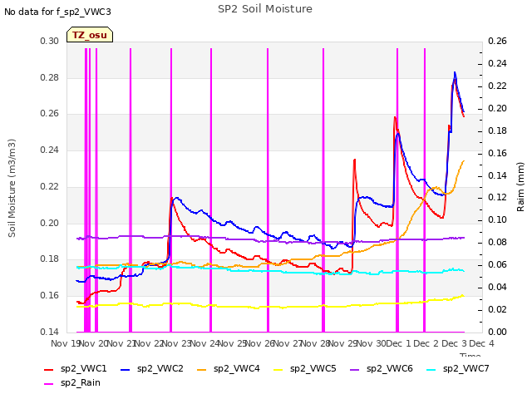
Task: Click the 0.00 right axis tick label
Action: click(x=497, y=332)
